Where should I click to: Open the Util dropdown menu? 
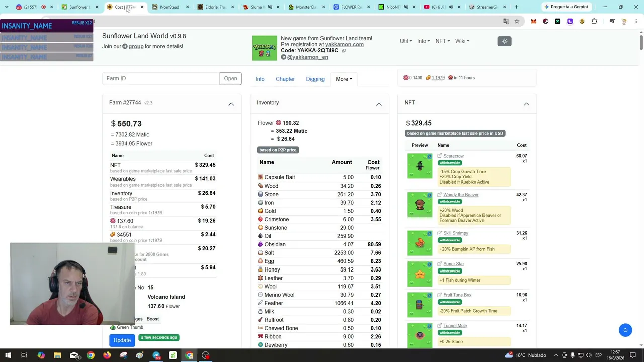coord(406,41)
